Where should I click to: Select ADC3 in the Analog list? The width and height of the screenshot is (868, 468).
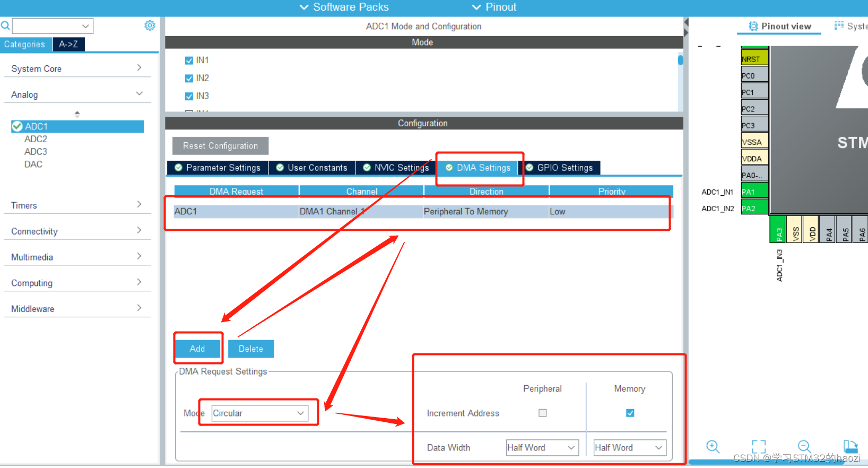click(x=36, y=152)
